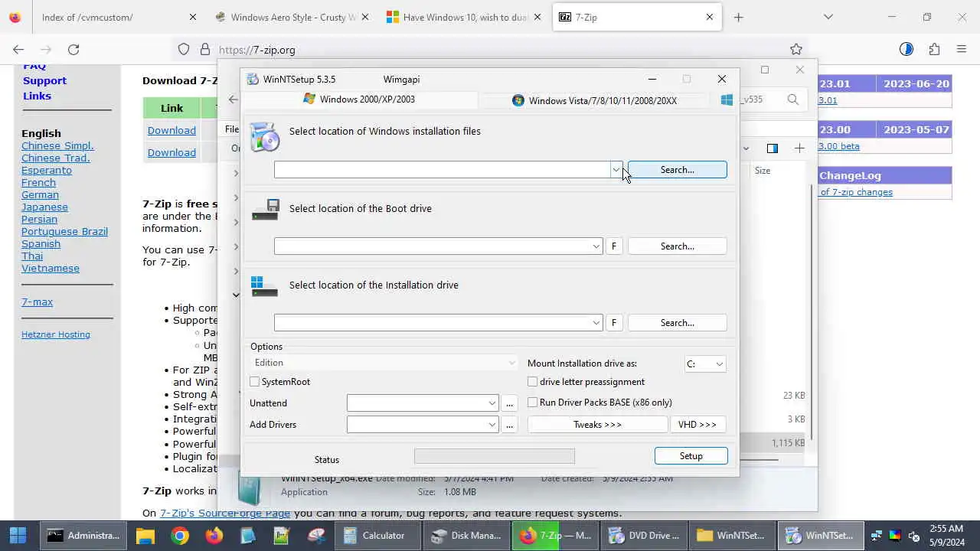Toggle Explorer preview pane icon

tap(772, 148)
